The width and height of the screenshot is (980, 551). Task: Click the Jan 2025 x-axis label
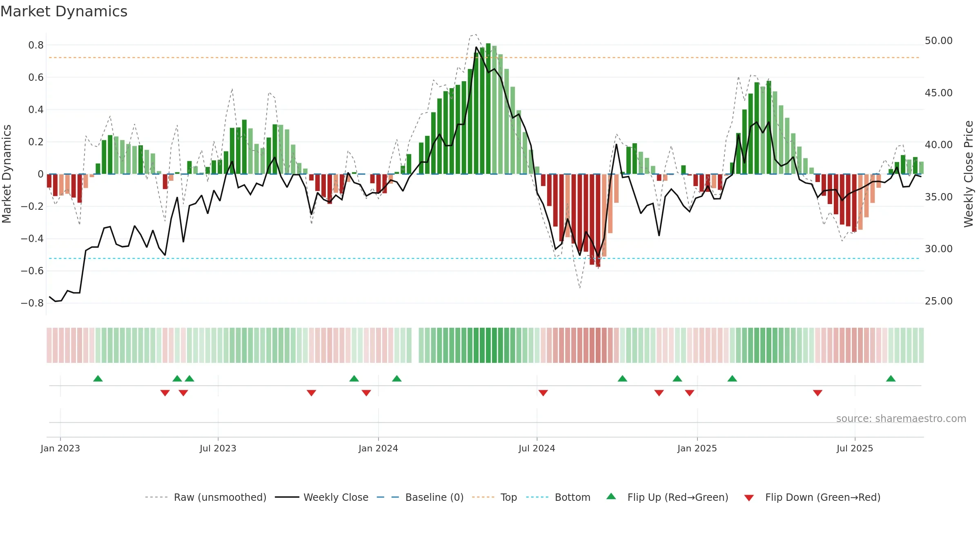697,448
